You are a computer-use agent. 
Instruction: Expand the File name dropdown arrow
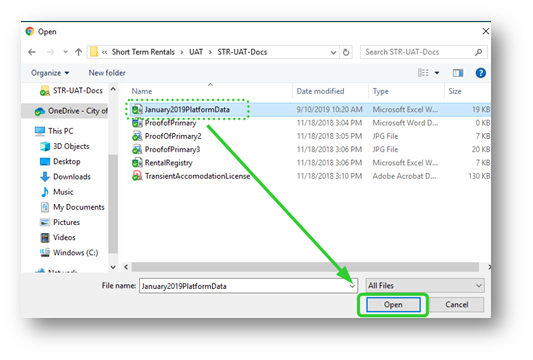[353, 286]
